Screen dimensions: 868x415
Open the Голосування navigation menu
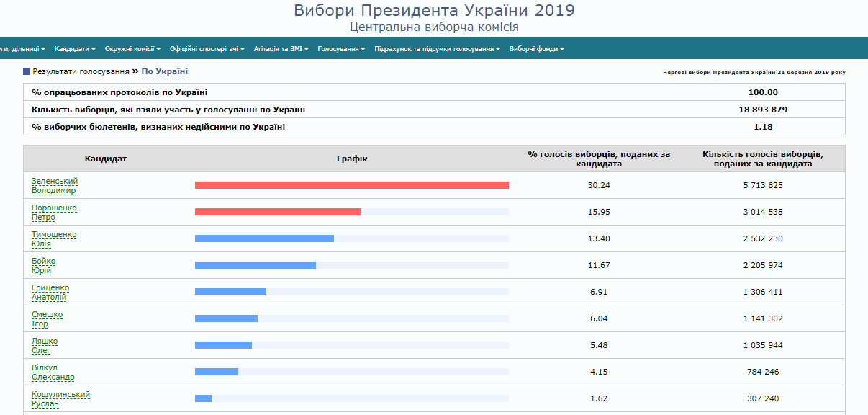point(341,49)
